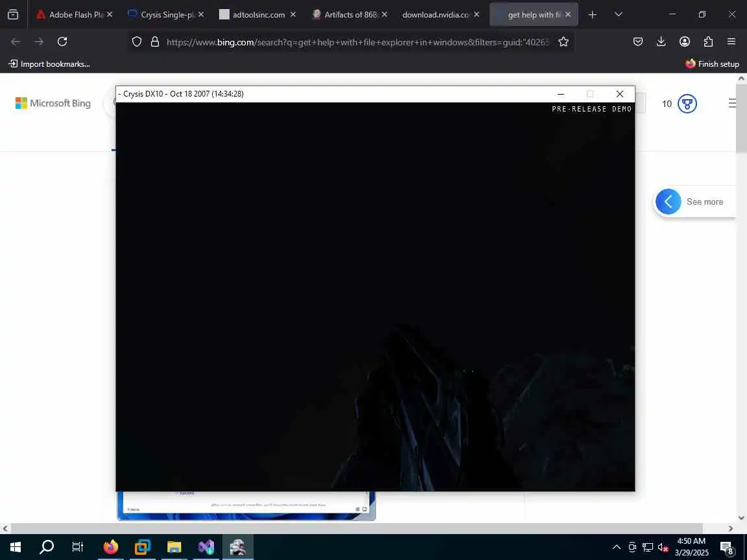This screenshot has height=560, width=747.
Task: Open Windows taskbar search
Action: (46, 546)
